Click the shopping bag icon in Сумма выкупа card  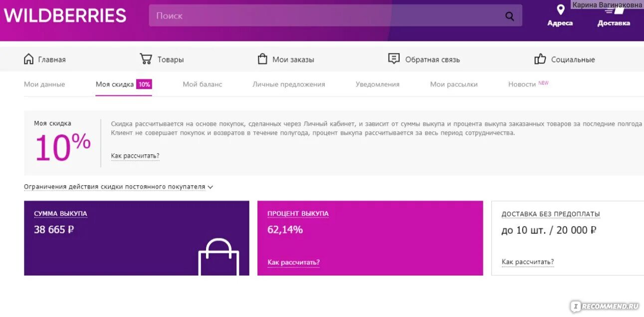[218, 257]
